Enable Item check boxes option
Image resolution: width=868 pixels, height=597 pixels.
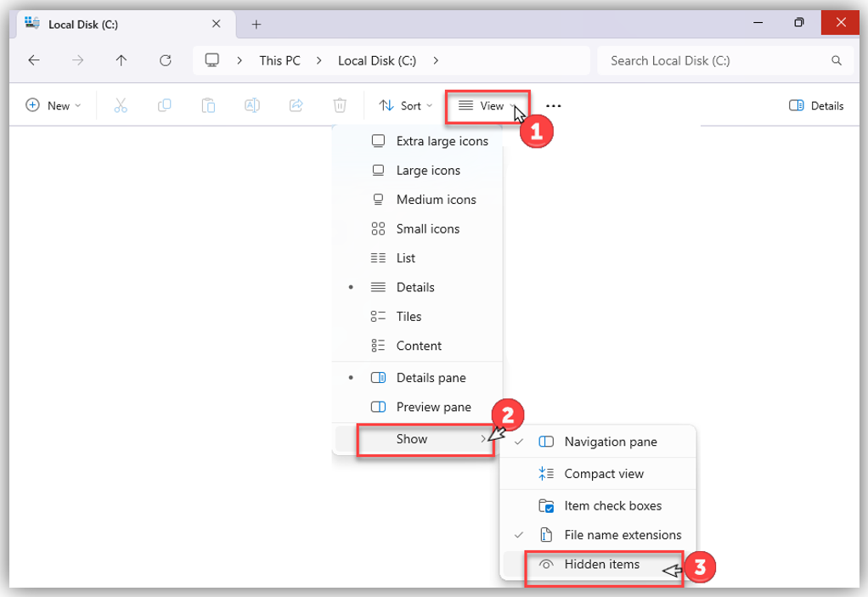pos(612,506)
